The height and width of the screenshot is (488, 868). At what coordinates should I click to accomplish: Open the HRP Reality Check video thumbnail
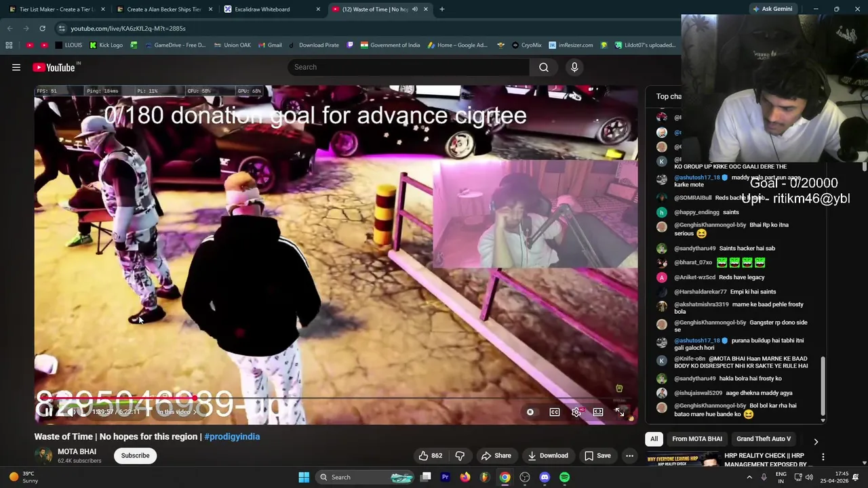pos(683,460)
